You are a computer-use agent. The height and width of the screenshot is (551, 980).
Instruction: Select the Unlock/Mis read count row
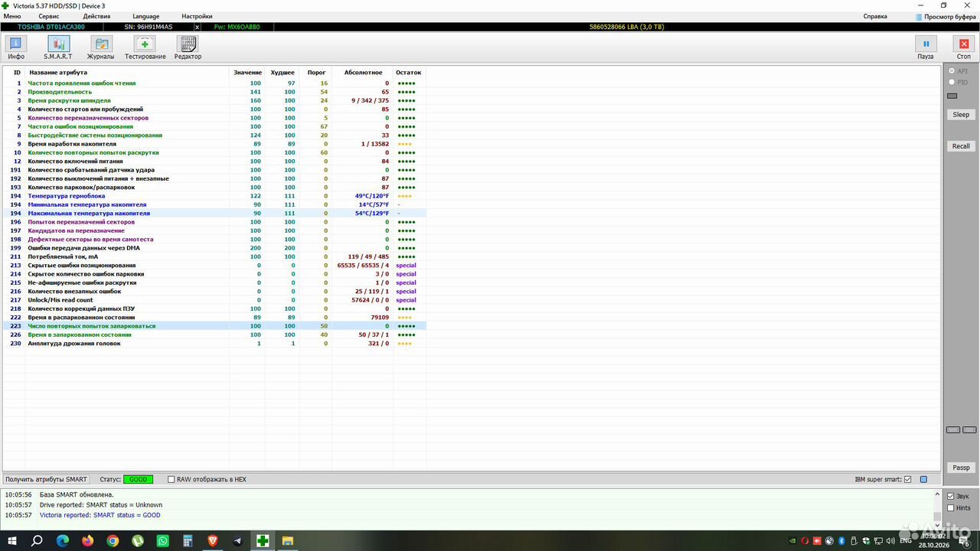coord(214,300)
